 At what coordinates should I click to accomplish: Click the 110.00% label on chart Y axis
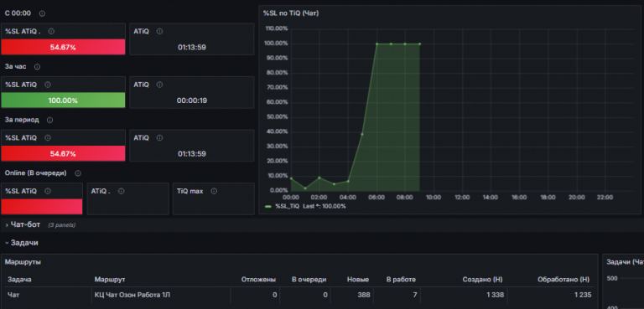[278, 28]
